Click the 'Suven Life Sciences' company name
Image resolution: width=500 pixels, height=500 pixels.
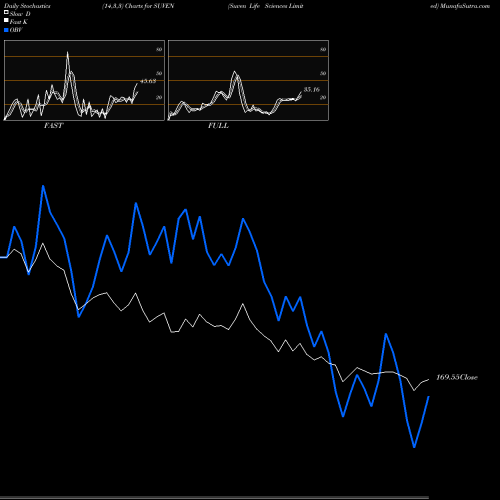tap(266, 6)
